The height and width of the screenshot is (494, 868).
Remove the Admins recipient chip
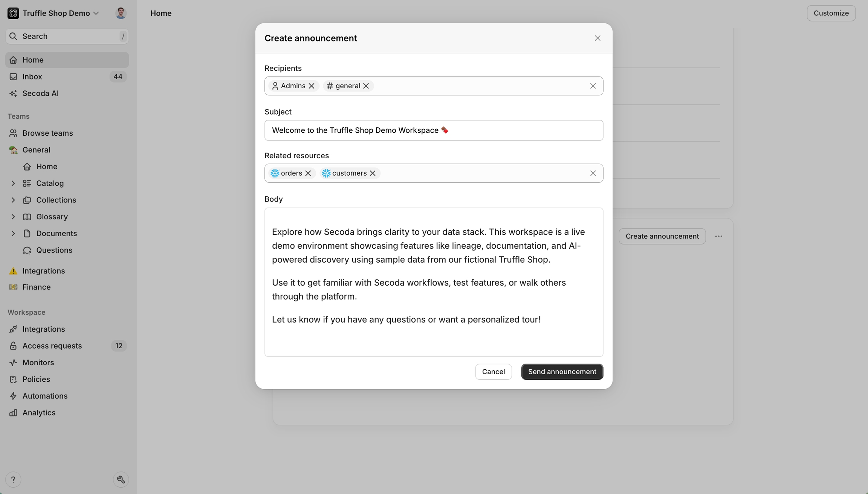tap(312, 86)
